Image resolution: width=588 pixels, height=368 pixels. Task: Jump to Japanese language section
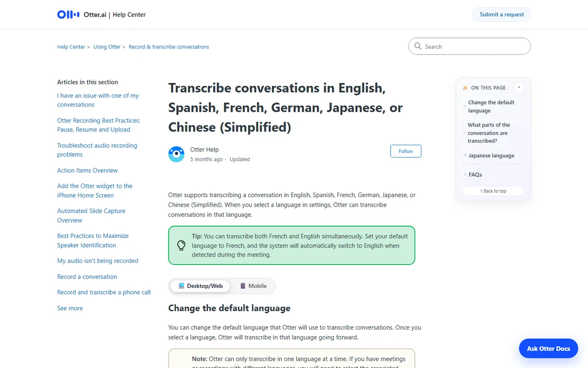coord(491,156)
